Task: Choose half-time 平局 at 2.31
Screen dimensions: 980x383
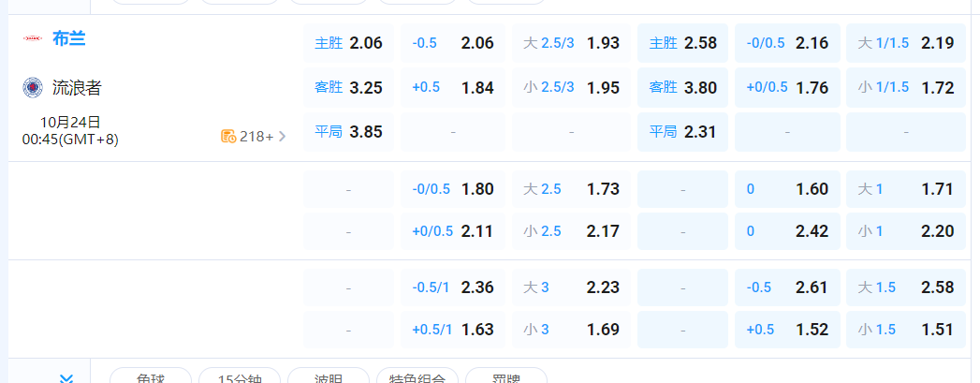Action: [682, 132]
